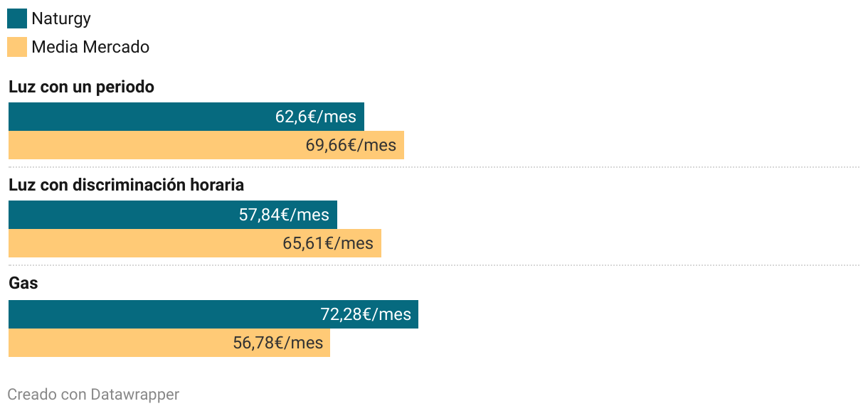The image size is (868, 411).
Task: Click the Media Mercado orange legend swatch
Action: [x=17, y=47]
